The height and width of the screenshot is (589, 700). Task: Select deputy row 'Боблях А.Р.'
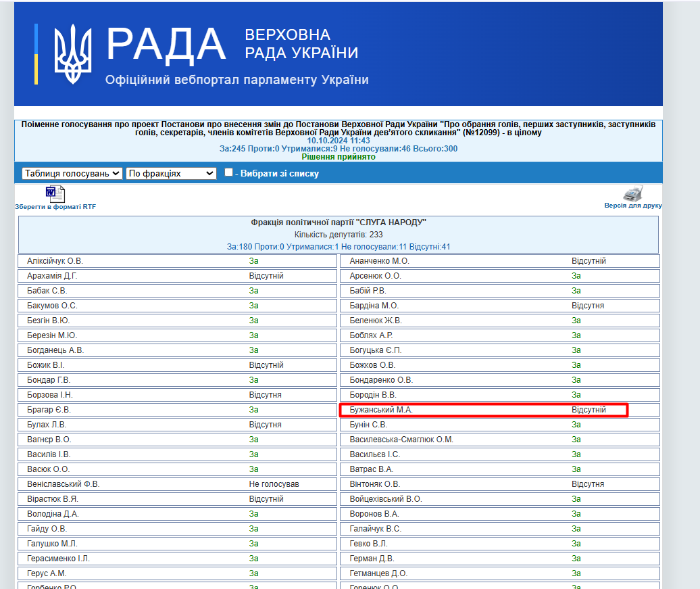click(x=500, y=335)
